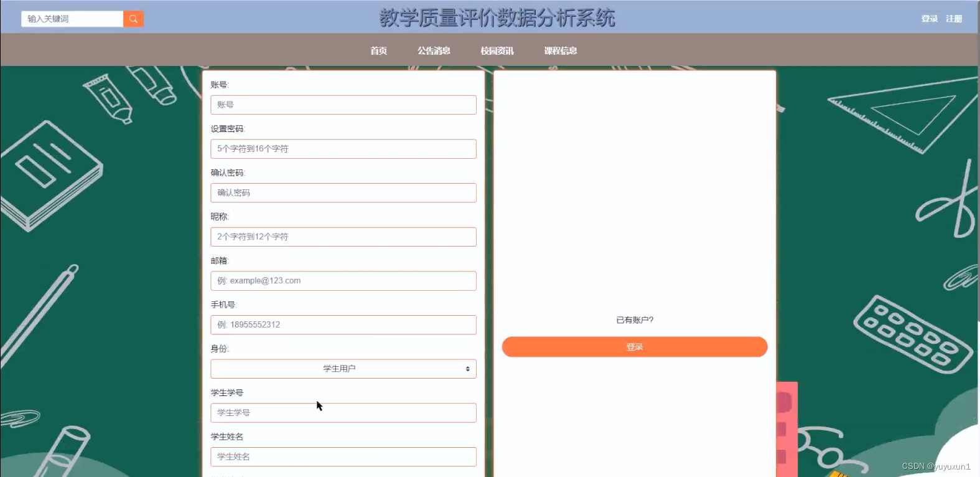Click the 昵称 input field
Image resolution: width=980 pixels, height=477 pixels.
tap(343, 237)
